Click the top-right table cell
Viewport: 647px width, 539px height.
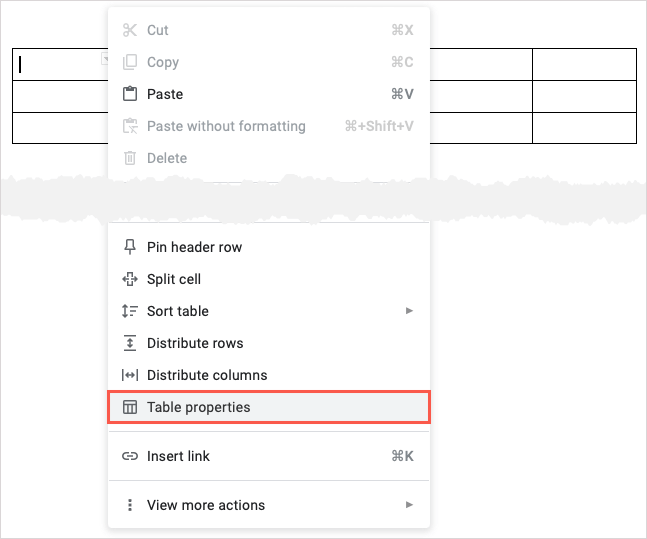[x=584, y=64]
